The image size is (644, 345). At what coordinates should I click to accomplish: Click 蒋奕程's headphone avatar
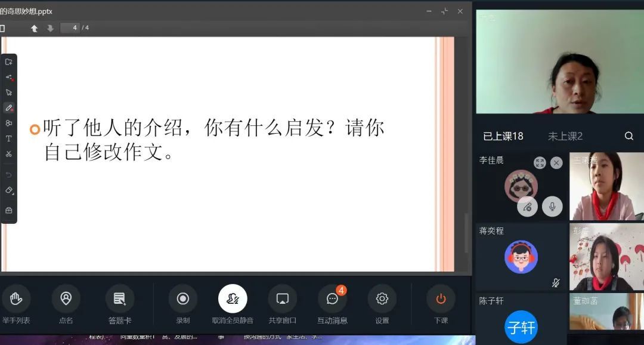tap(521, 257)
